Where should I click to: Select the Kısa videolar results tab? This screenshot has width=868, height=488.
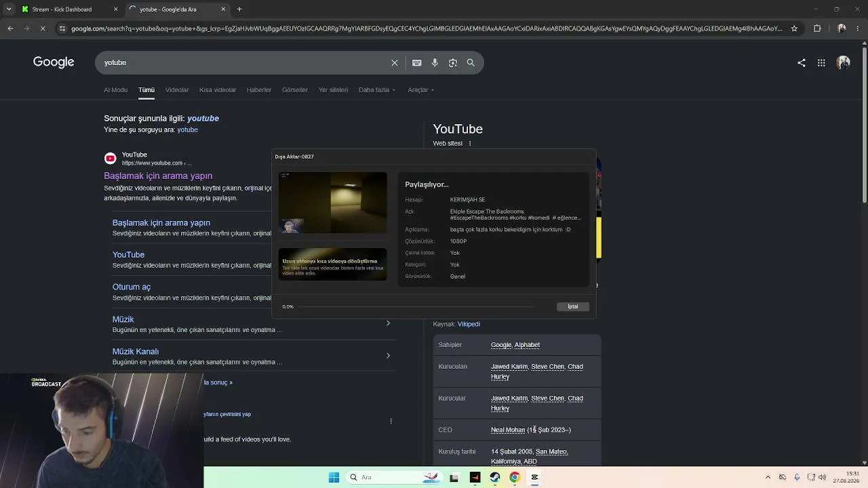218,89
